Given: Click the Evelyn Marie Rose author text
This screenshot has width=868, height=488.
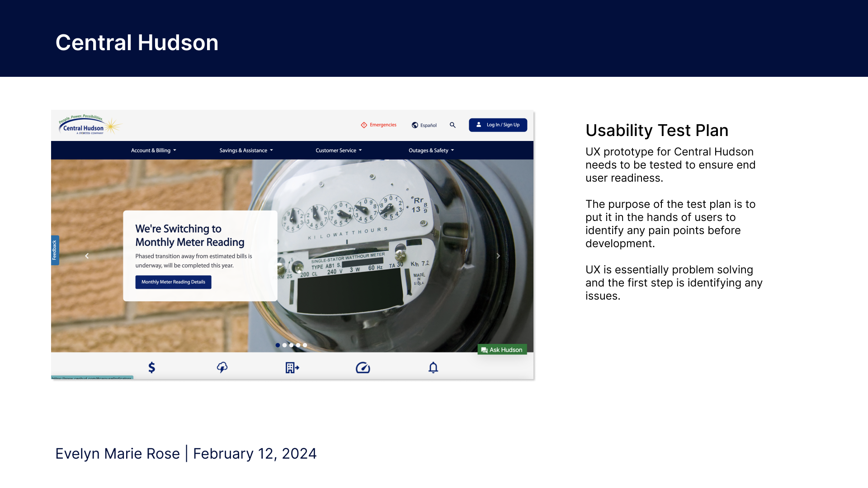Looking at the screenshot, I should [118, 454].
